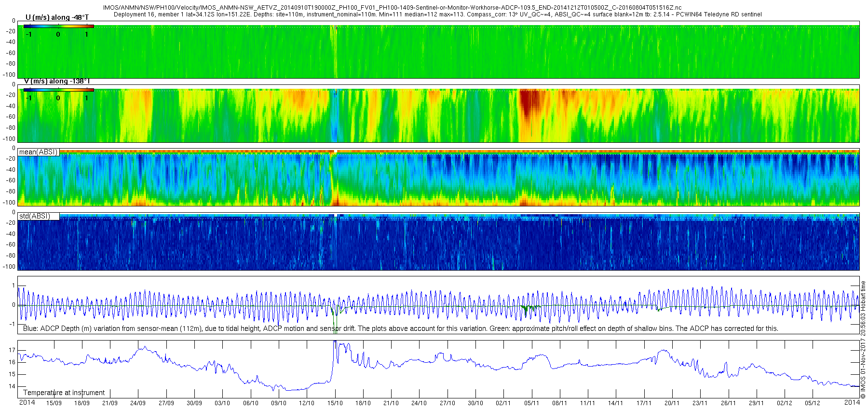Click the '-80' depth tick of the std(ABSI) panel
Viewport: 868px width, 410px height.
[x=11, y=256]
